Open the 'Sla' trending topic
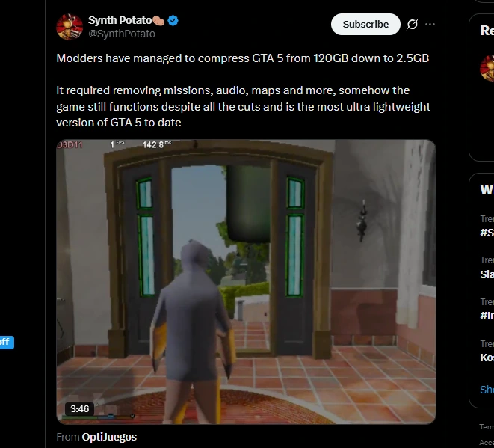Viewport: 494px width, 448px height. (487, 274)
